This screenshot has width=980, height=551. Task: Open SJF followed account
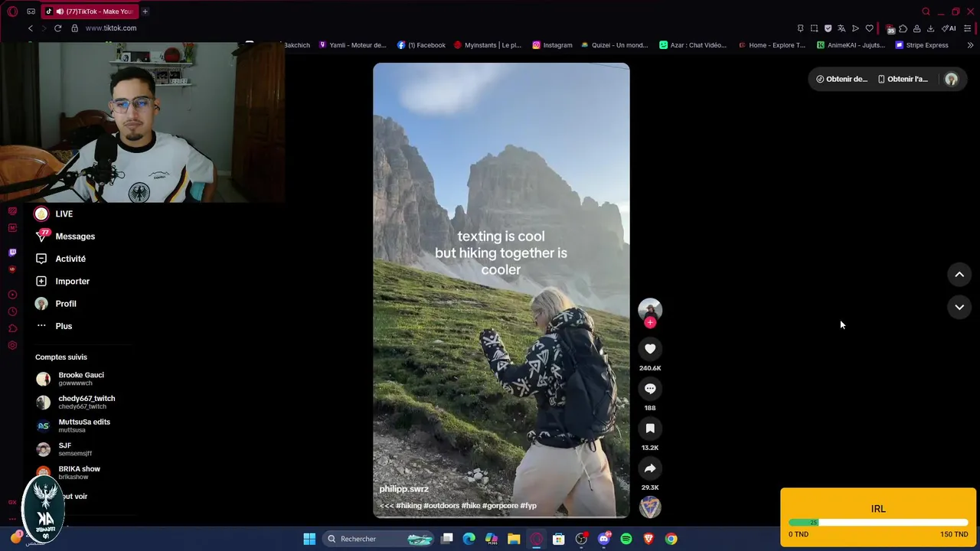click(64, 449)
